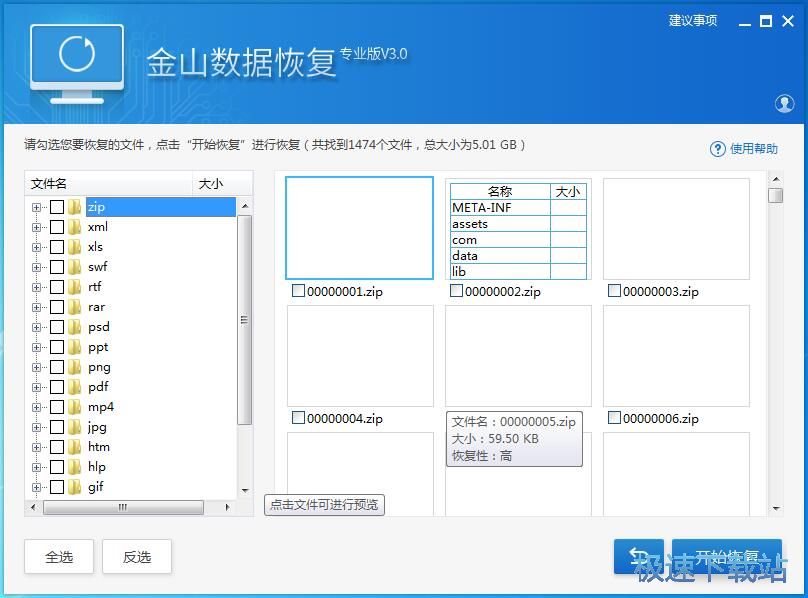Expand the rtf tree node
The height and width of the screenshot is (598, 808).
pyautogui.click(x=36, y=287)
